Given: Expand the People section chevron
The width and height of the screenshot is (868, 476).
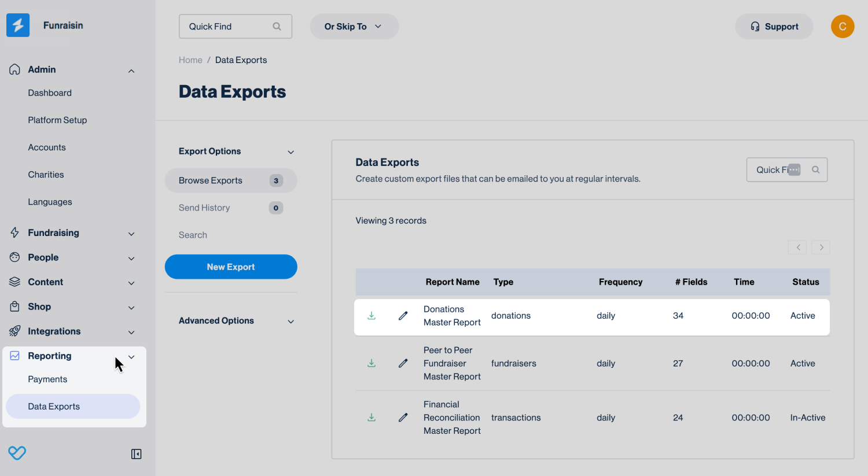Looking at the screenshot, I should 131,259.
